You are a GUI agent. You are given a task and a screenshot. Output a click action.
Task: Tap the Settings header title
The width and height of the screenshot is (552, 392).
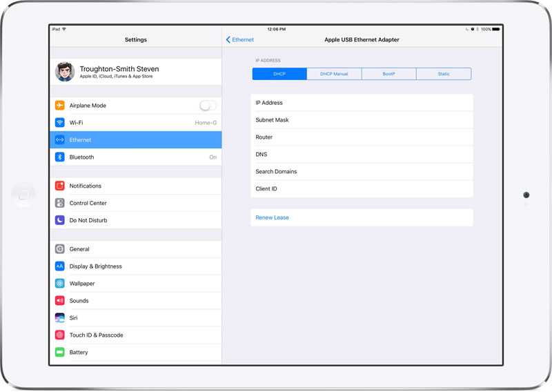pos(136,40)
